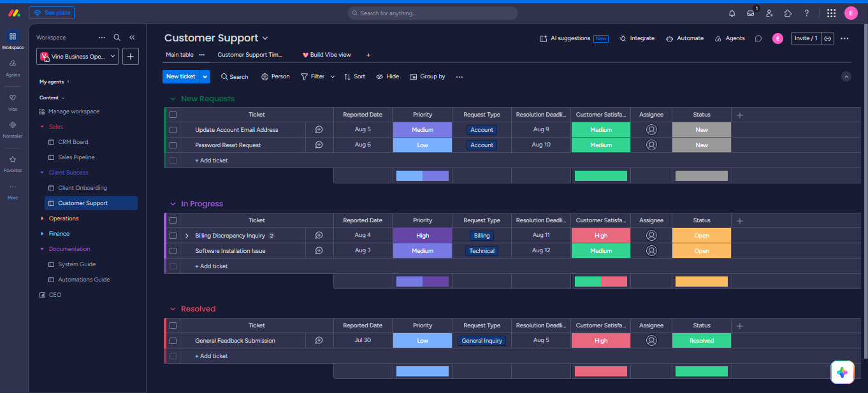Open the products switcher grid icon
The width and height of the screenshot is (868, 393).
831,13
